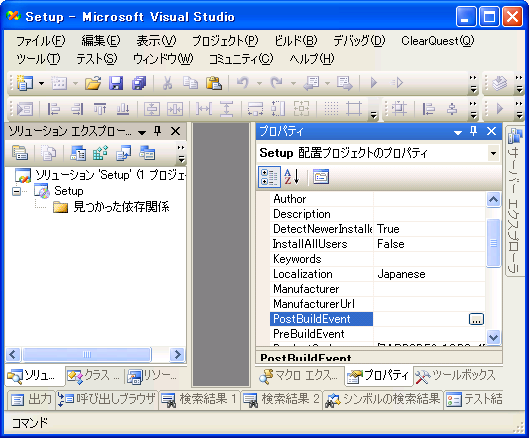The height and width of the screenshot is (438, 529).
Task: Select the ソリューション 'Setup' root node
Action: (x=101, y=175)
